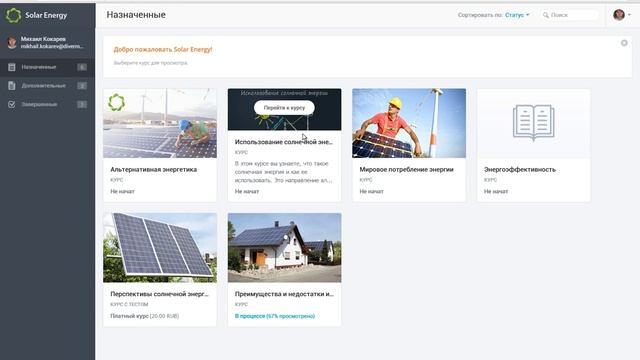The image size is (640, 360).
Task: Click the Назначенные count badge
Action: click(82, 67)
